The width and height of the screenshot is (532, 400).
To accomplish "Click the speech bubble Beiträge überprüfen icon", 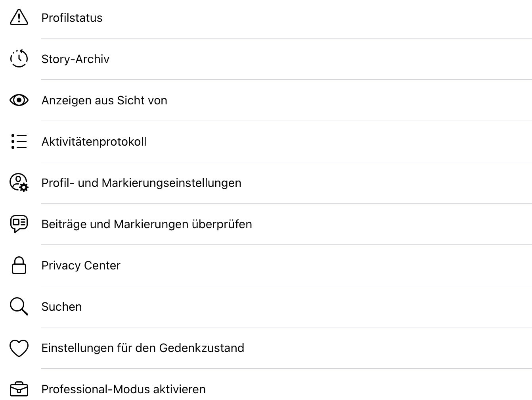I will coord(19,224).
